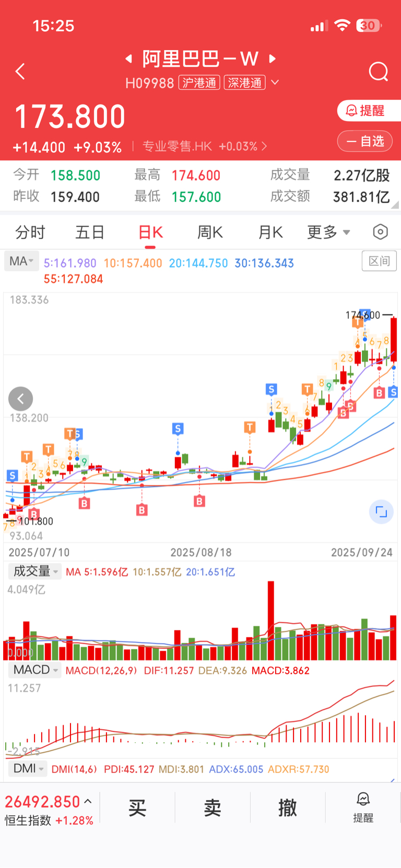Tap the 最低 157.600 value

[x=196, y=197]
